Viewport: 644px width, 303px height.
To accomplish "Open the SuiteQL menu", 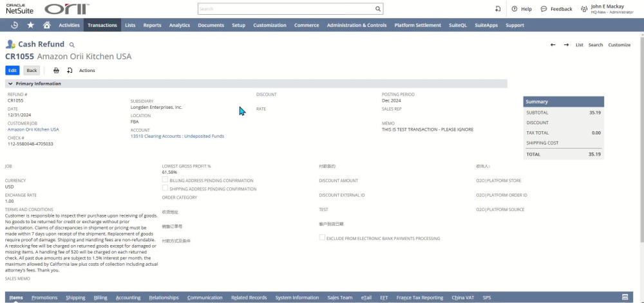I will (458, 25).
